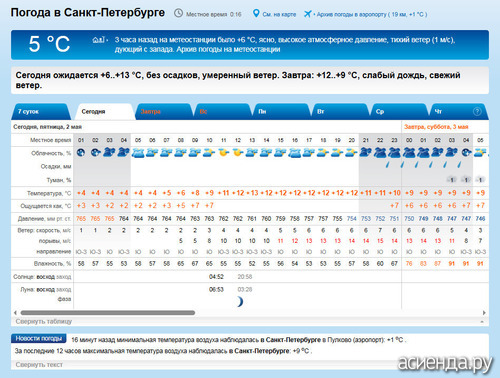The image size is (500, 378).
Task: Click the map pin location icon
Action: 256,14
